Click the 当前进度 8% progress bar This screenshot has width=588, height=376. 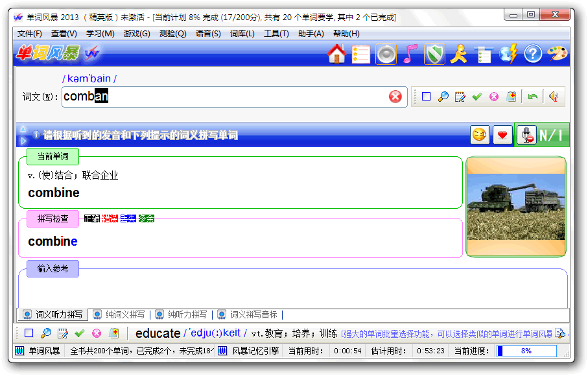pos(526,351)
